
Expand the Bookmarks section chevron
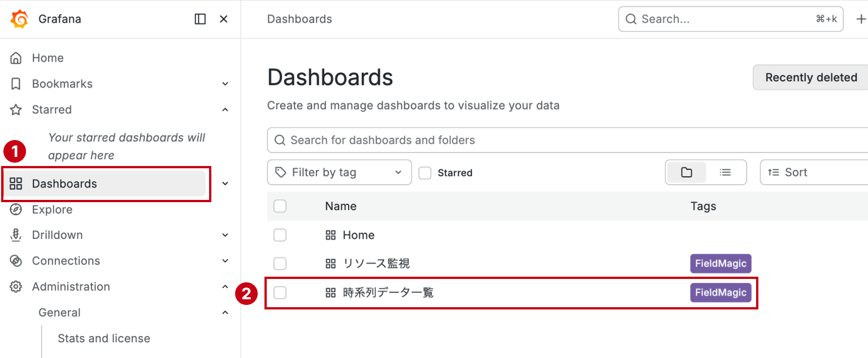(x=225, y=84)
